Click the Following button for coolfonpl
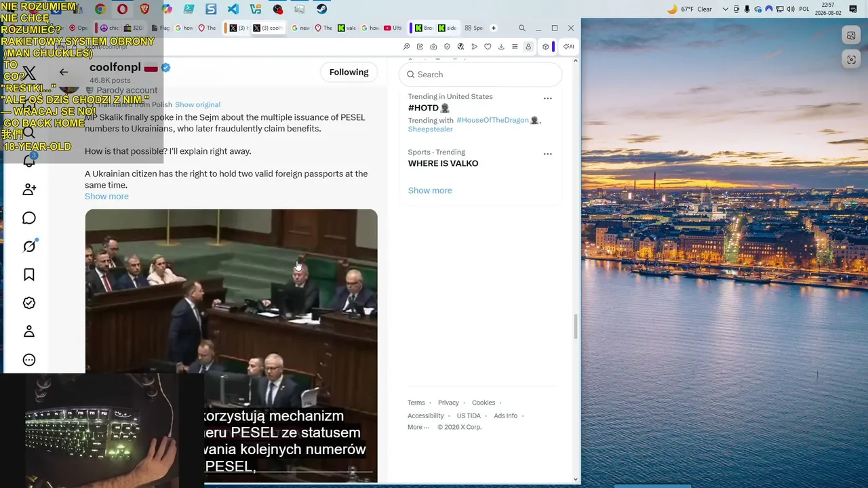This screenshot has width=868, height=488. (349, 73)
